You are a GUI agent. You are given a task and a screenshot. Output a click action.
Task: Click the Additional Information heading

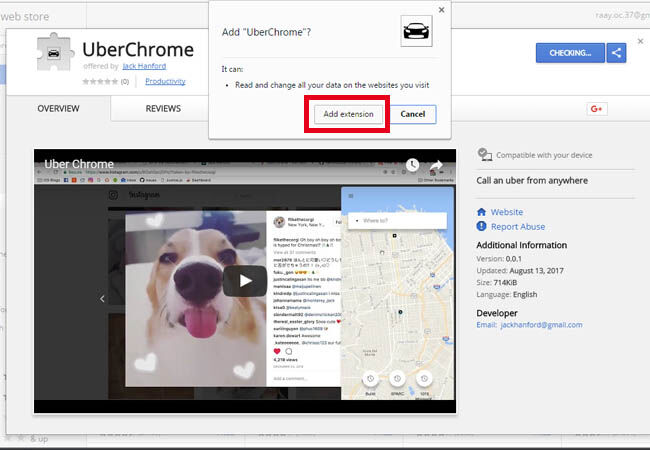click(x=521, y=245)
